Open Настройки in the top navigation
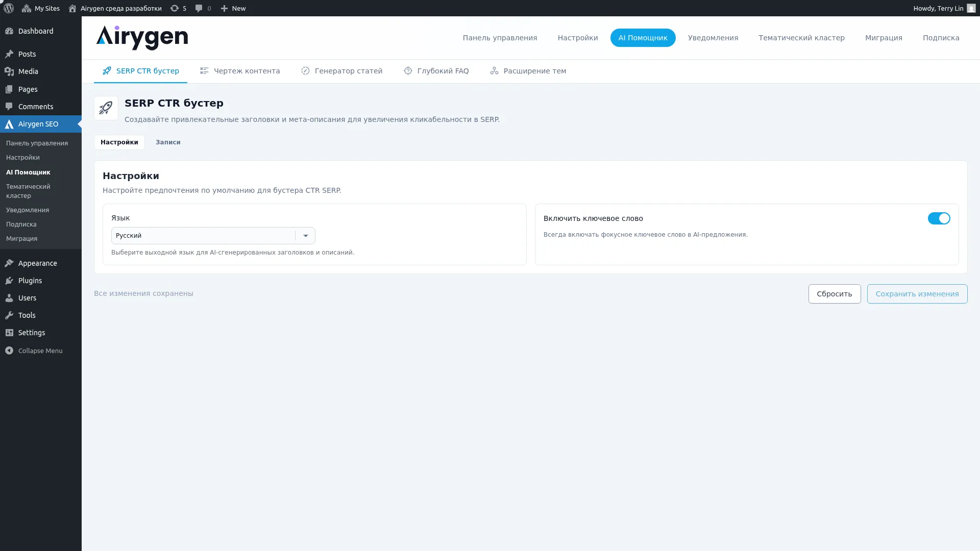 coord(578,38)
